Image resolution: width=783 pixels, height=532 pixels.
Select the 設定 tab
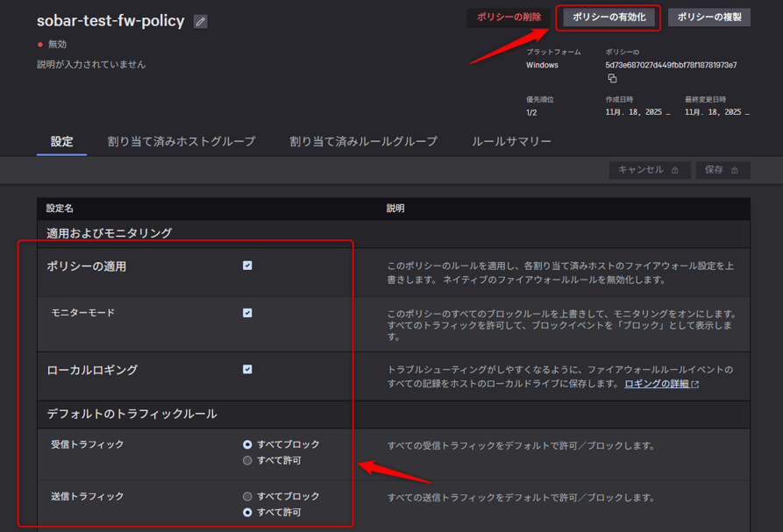tap(61, 140)
